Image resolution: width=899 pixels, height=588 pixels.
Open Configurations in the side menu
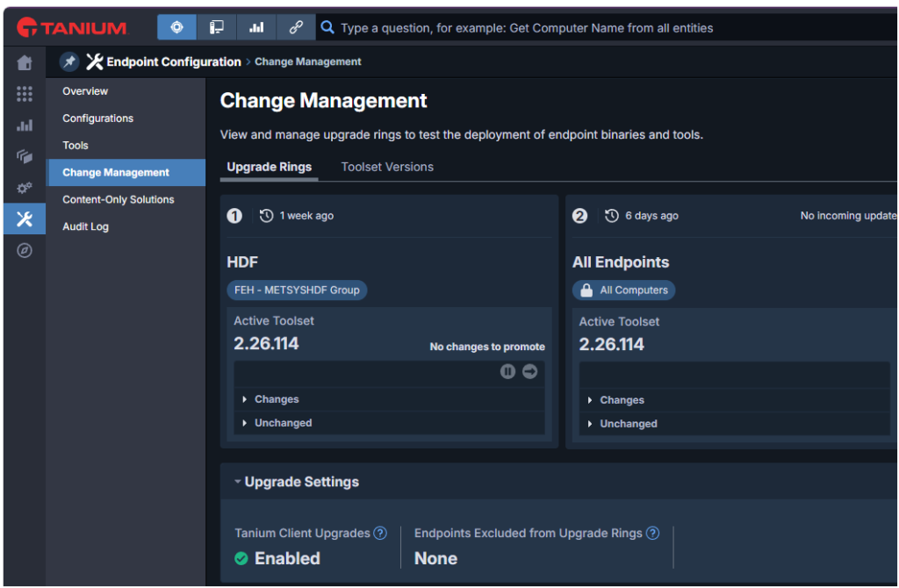(x=97, y=118)
